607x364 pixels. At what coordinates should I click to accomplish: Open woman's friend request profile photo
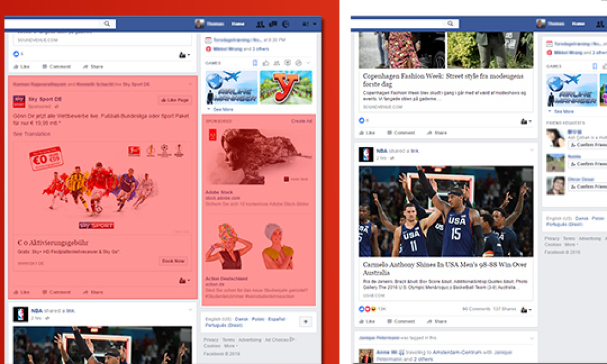(556, 138)
